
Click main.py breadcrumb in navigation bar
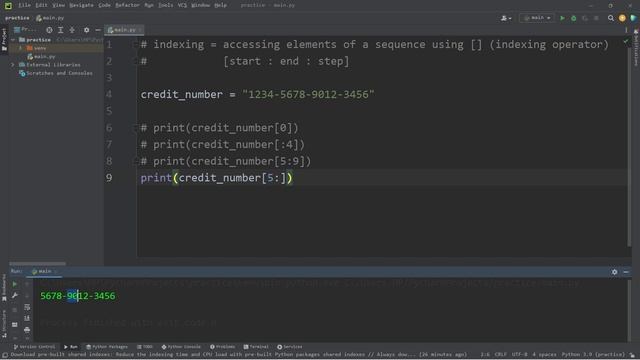tap(50, 18)
